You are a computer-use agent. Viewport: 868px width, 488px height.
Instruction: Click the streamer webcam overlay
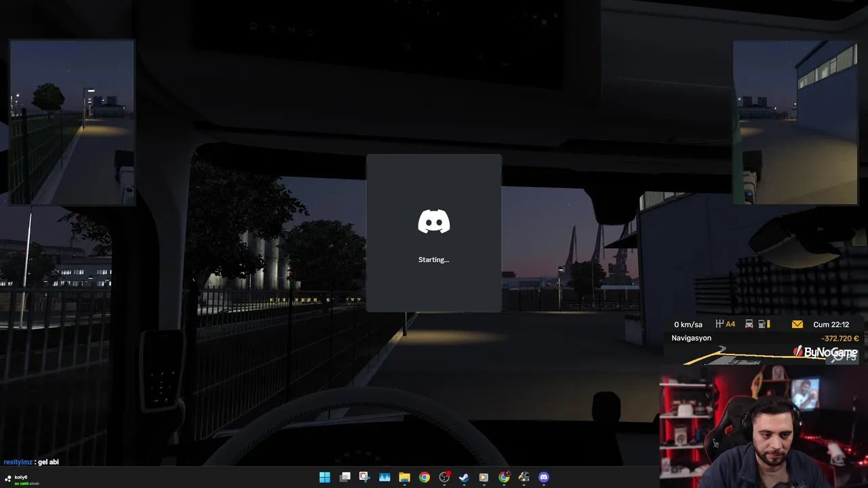[x=764, y=427]
